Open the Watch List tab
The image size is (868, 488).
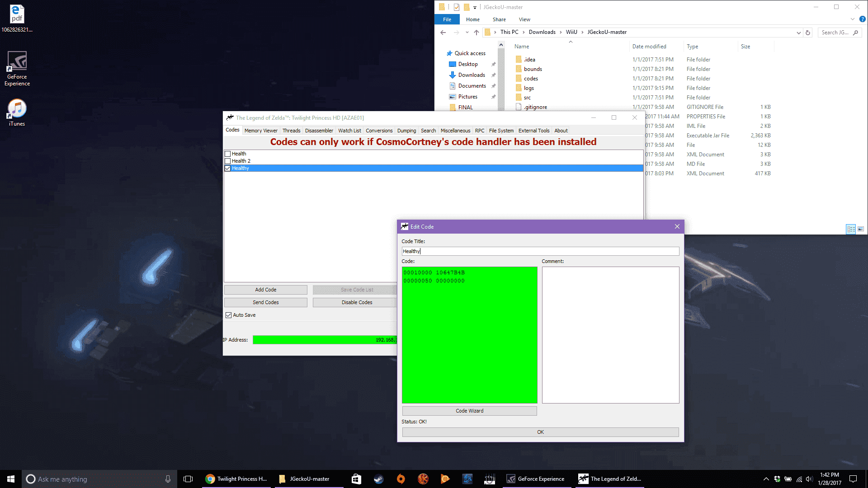[x=349, y=131]
